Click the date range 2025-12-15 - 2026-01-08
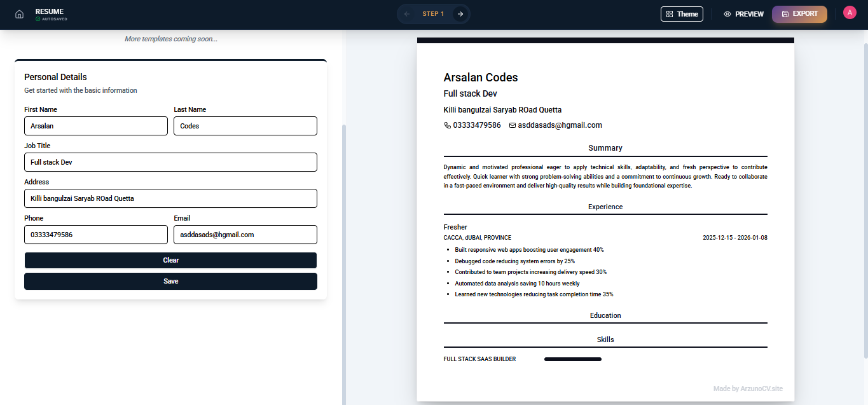Viewport: 868px width, 405px height. pos(735,238)
